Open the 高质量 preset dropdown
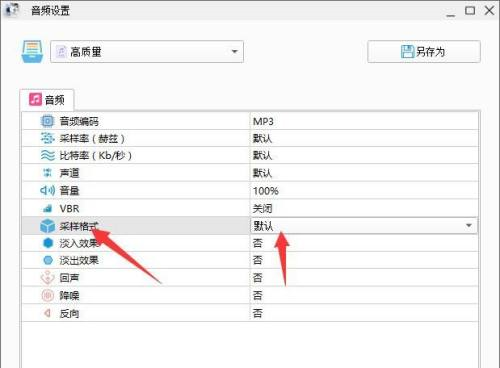 click(x=147, y=52)
